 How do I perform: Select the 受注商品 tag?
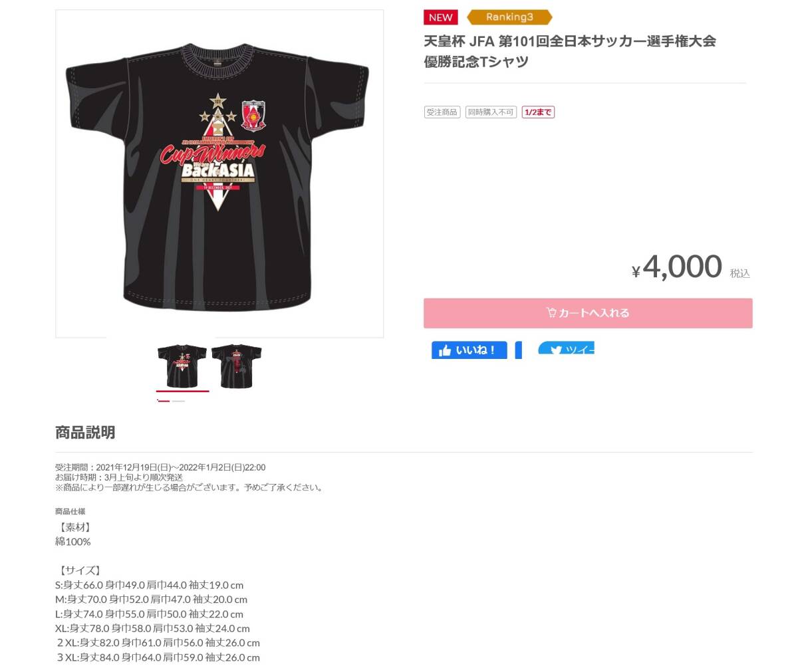(442, 112)
